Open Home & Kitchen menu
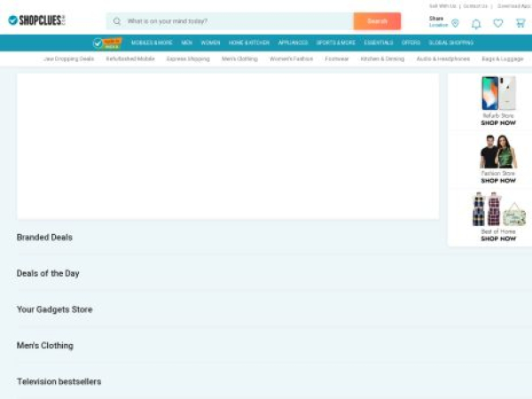The height and width of the screenshot is (399, 532). coord(249,43)
